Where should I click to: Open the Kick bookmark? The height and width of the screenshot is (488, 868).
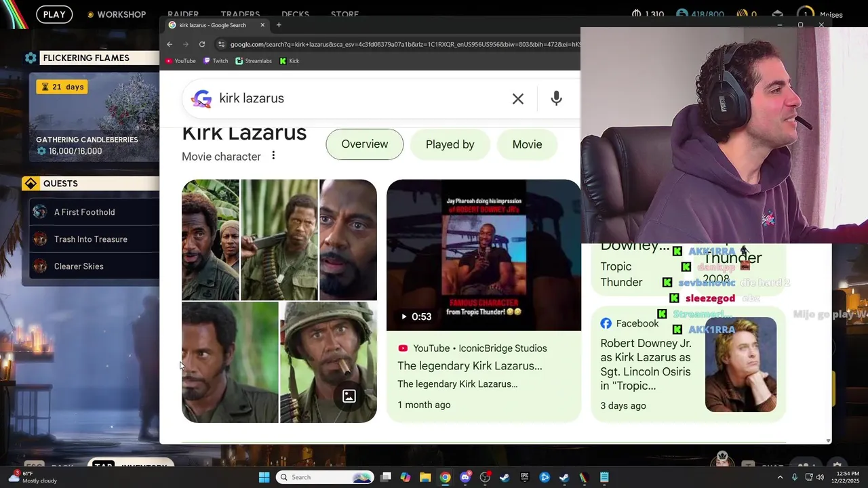pyautogui.click(x=290, y=61)
